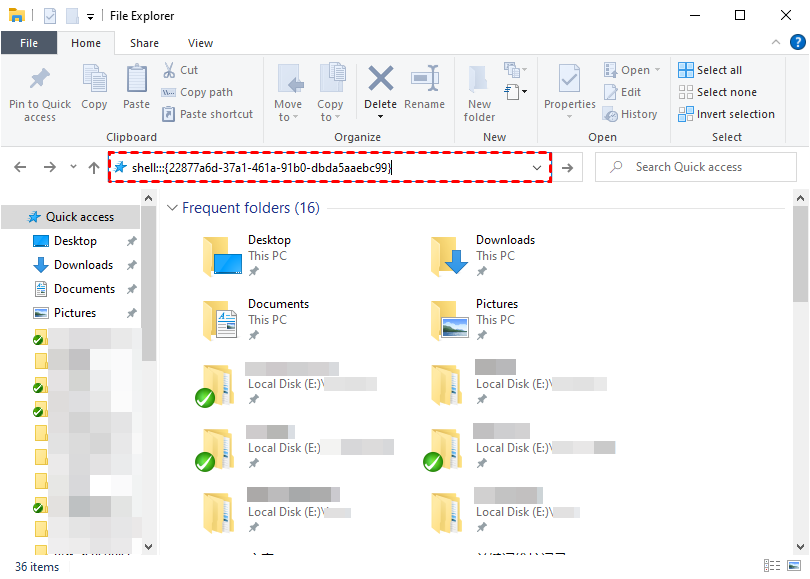The image size is (810, 579).
Task: Click Open in the Open group
Action: coord(632,70)
